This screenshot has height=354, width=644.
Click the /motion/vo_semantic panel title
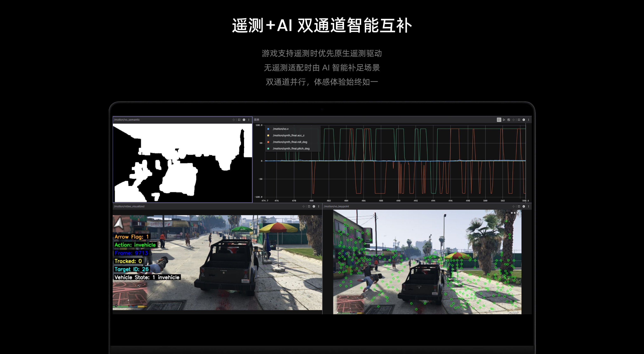point(127,120)
